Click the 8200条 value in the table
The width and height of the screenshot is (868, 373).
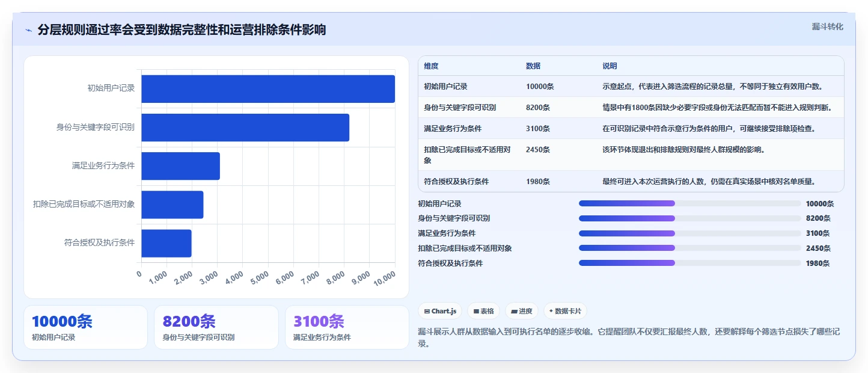click(x=538, y=108)
